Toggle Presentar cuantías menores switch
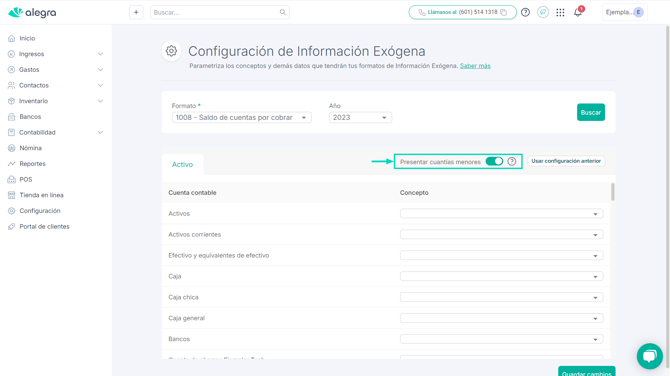 [494, 161]
